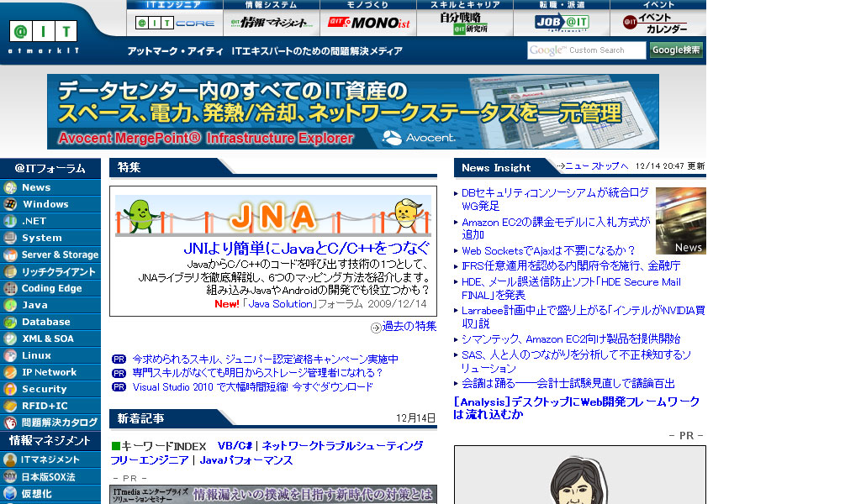This screenshot has height=504, width=845.
Task: Open the Web SocketsでAjax news headline
Action: click(x=548, y=250)
